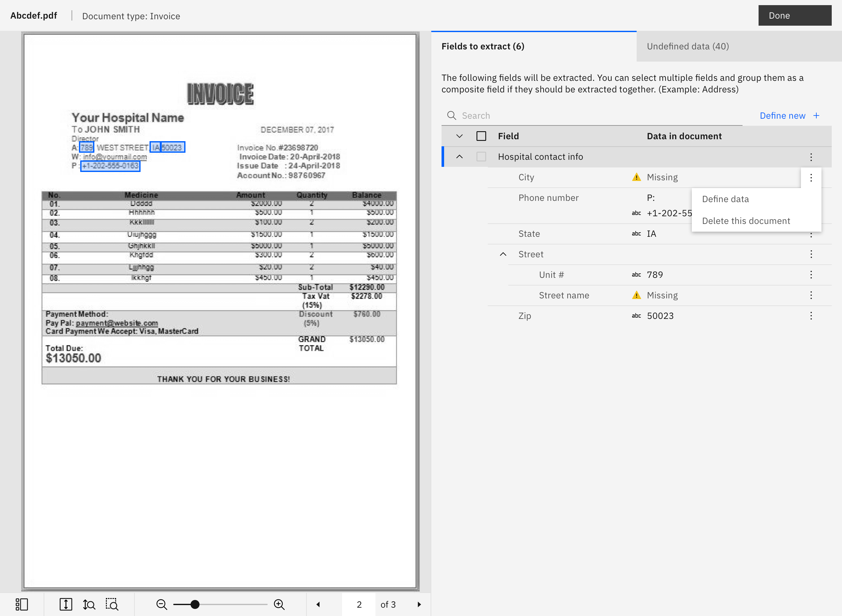The height and width of the screenshot is (616, 842).
Task: Click the fit-height zoom magnifier icon
Action: click(89, 604)
